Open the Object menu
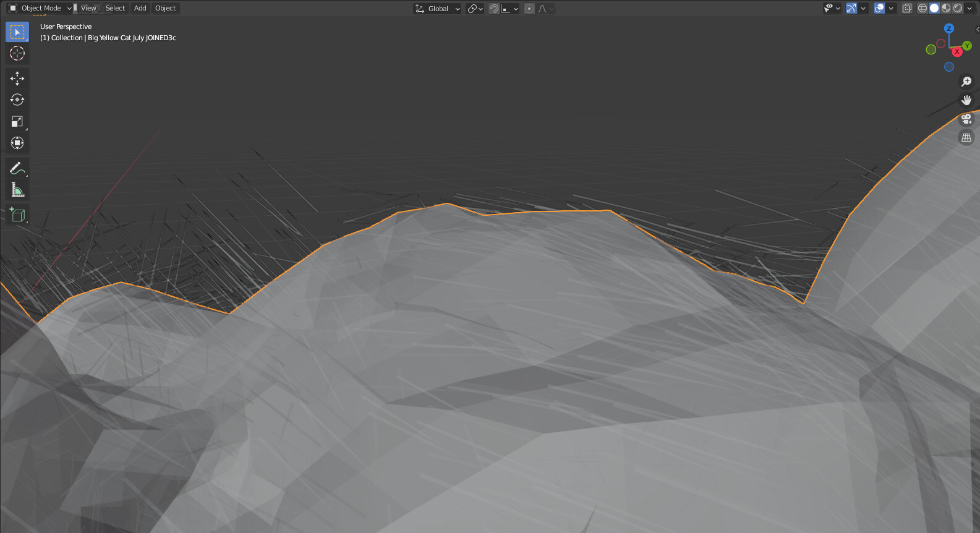The width and height of the screenshot is (980, 533). tap(166, 8)
